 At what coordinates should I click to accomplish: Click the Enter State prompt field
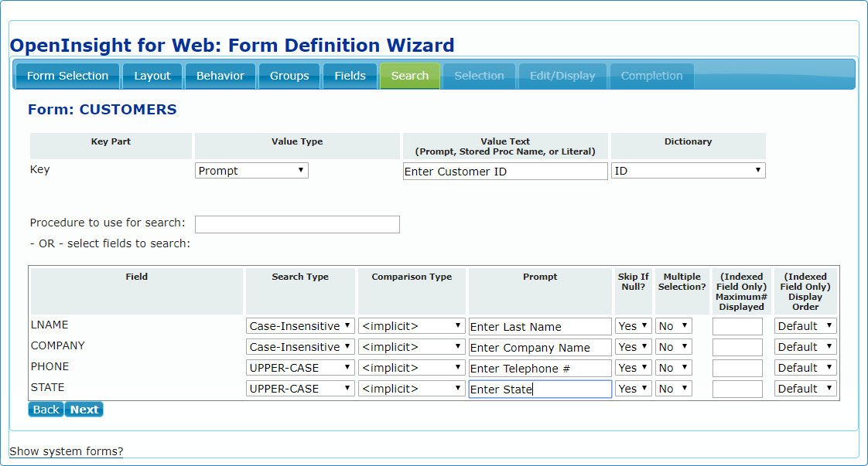(540, 389)
